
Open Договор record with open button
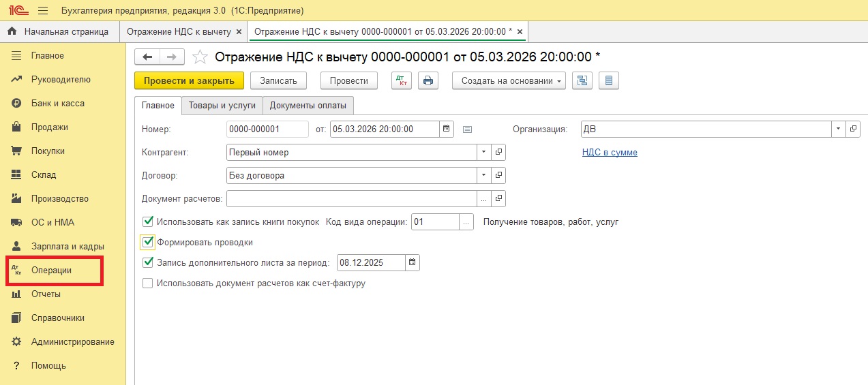click(x=498, y=175)
